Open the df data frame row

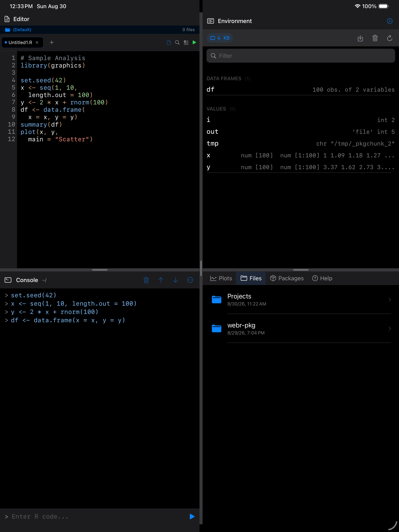point(301,90)
